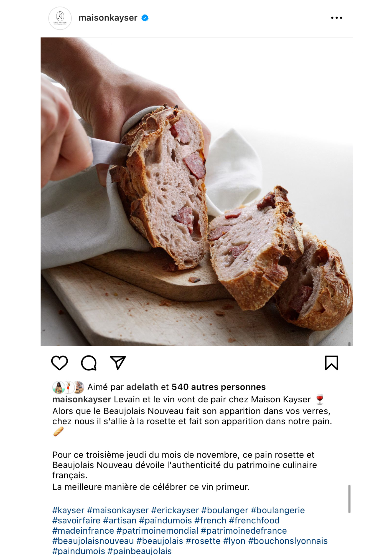
Task: Open the adelath profile from likes
Action: pyautogui.click(x=142, y=387)
